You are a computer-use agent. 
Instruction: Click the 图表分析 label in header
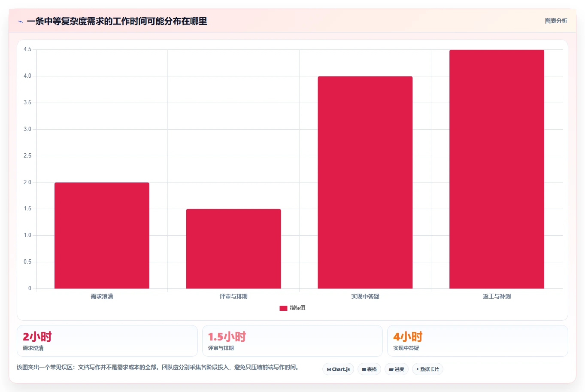click(x=556, y=21)
